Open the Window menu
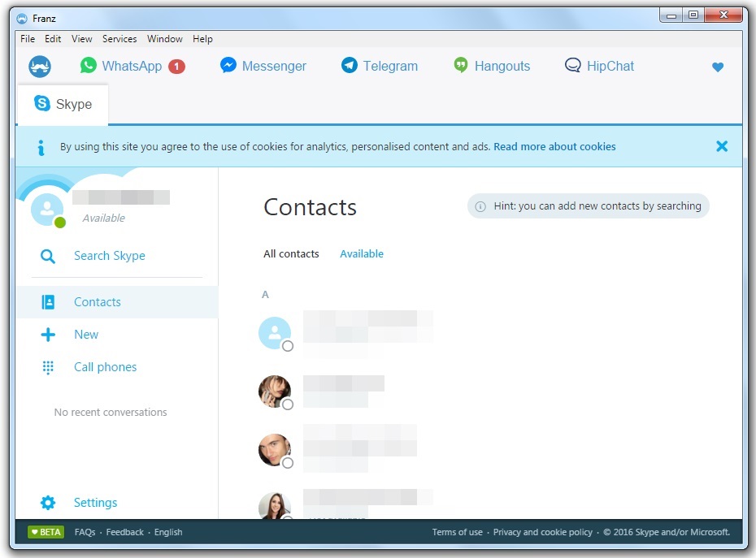The width and height of the screenshot is (756, 558). click(164, 38)
